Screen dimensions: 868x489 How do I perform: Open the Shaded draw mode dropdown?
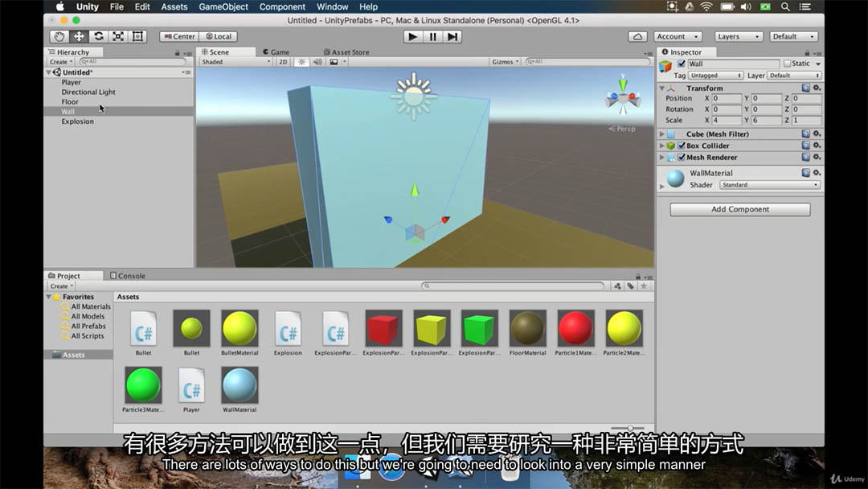(235, 62)
